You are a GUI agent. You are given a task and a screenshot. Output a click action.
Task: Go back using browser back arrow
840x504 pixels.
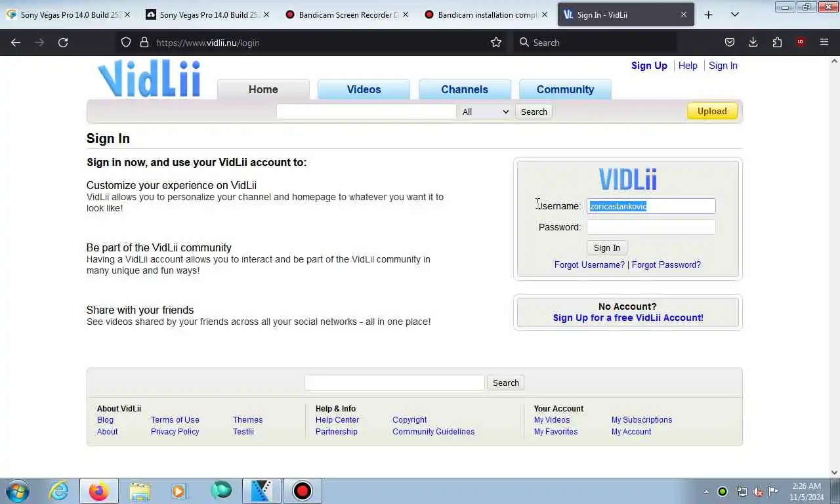[x=16, y=42]
